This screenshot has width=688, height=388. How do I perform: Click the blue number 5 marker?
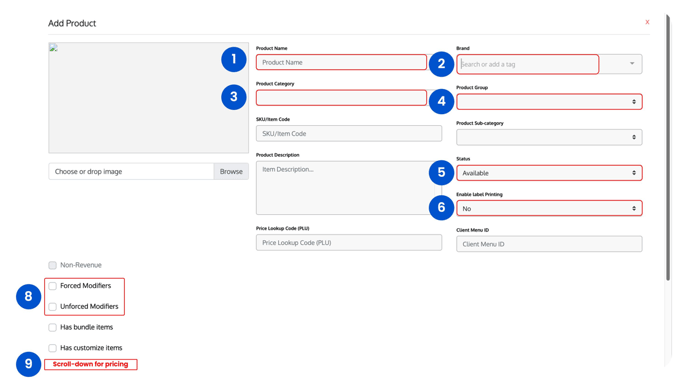(x=441, y=172)
